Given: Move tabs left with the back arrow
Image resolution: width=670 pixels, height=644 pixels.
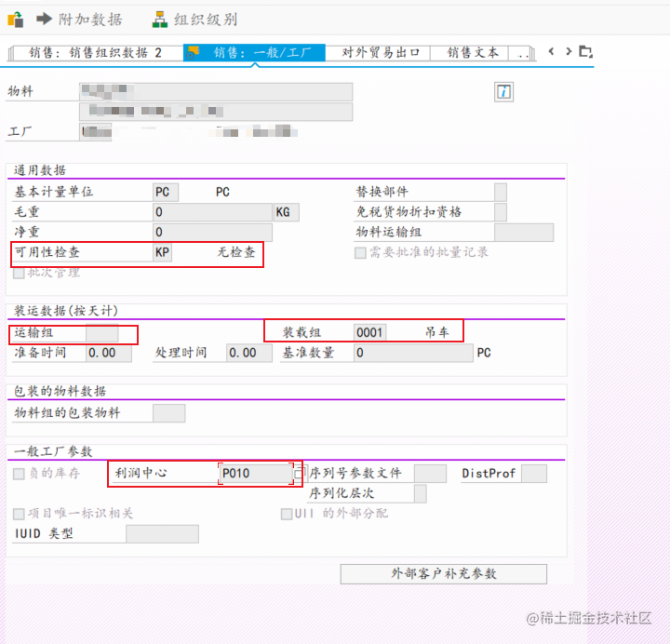Looking at the screenshot, I should point(551,52).
